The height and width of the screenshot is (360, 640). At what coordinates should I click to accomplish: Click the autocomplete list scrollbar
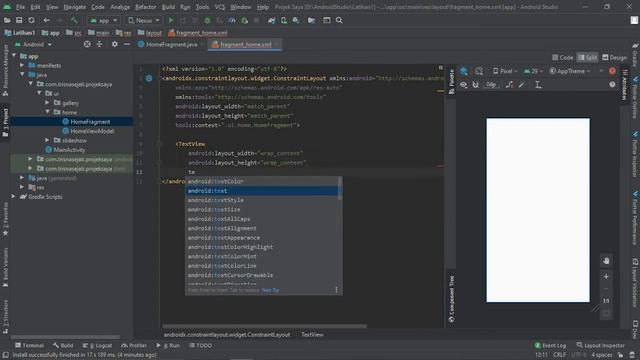tap(340, 189)
